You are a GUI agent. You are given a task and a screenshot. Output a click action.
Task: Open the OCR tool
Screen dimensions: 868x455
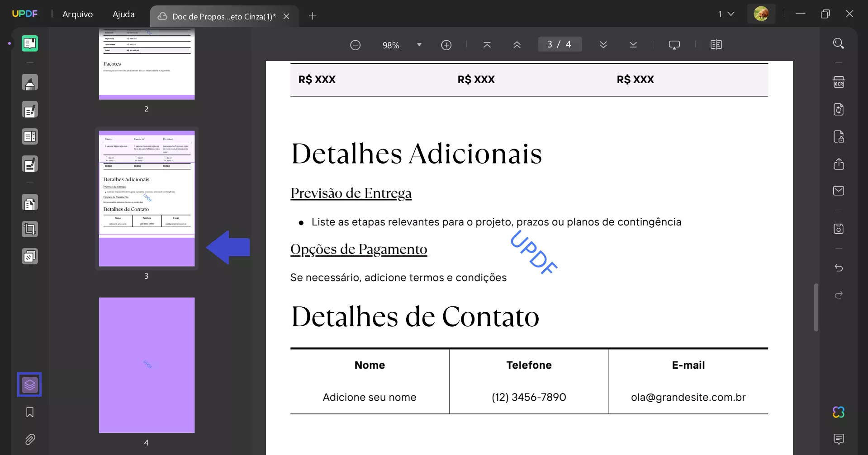click(839, 82)
